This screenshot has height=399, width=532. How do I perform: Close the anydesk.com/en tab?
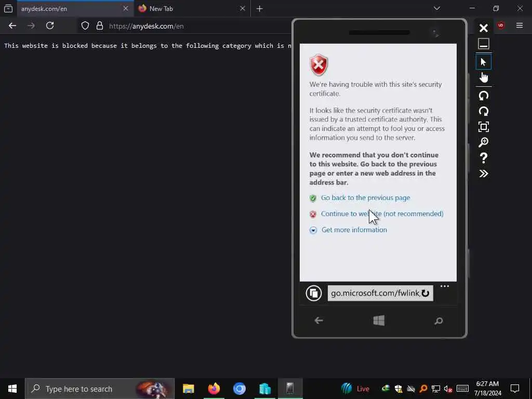coord(126,8)
